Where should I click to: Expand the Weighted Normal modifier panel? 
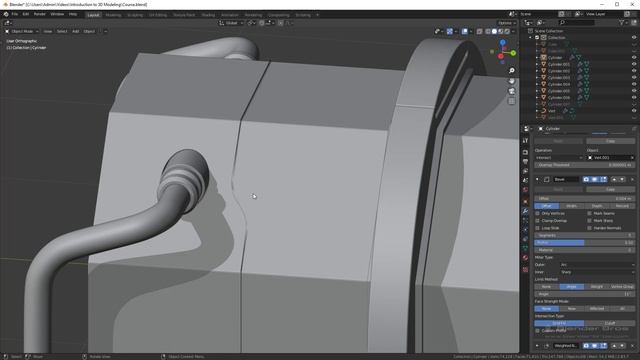pyautogui.click(x=537, y=346)
